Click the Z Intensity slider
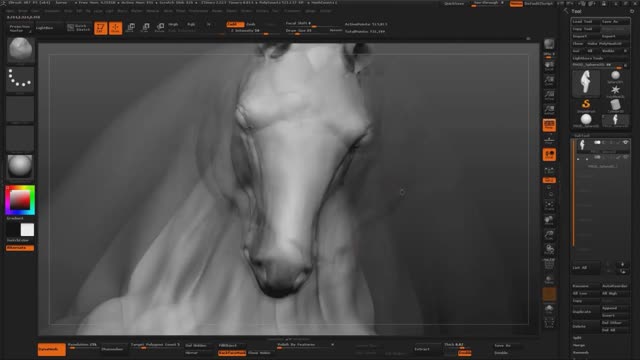Viewport: 640px width, 360px height. coord(250,31)
